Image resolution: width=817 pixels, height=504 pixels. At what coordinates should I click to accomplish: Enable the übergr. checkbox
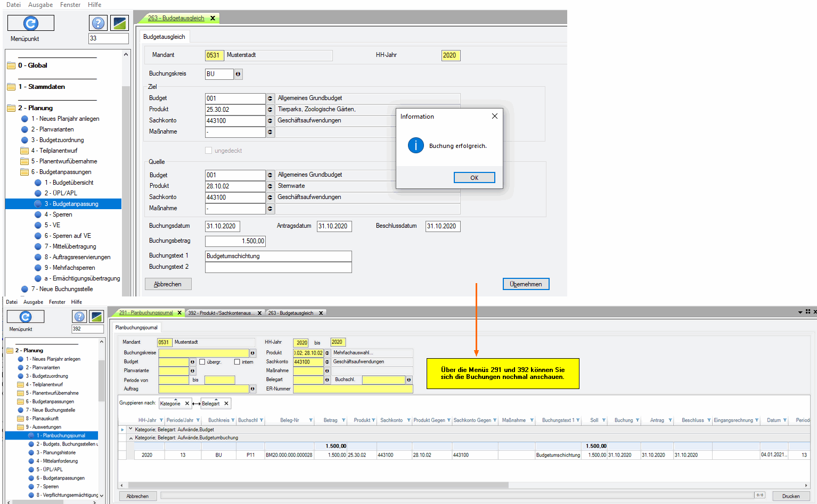click(x=202, y=362)
